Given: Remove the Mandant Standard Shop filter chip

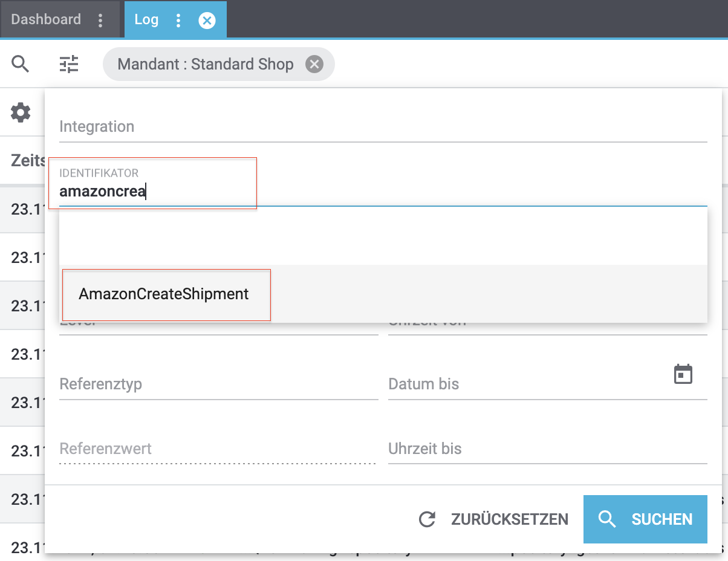Looking at the screenshot, I should click(x=314, y=64).
